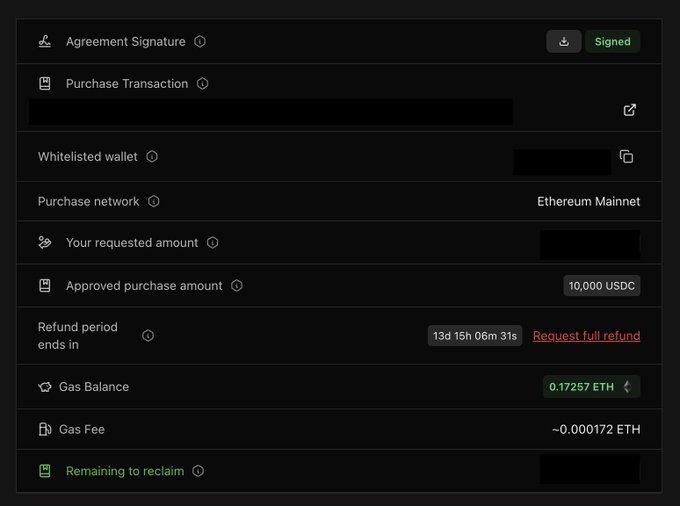This screenshot has width=680, height=506.
Task: Click the Gas Fee label
Action: click(82, 429)
